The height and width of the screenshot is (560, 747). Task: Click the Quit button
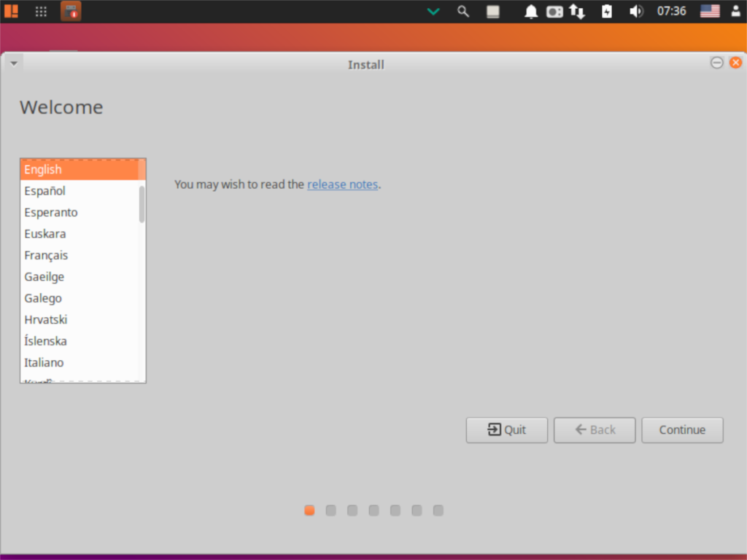[506, 429]
